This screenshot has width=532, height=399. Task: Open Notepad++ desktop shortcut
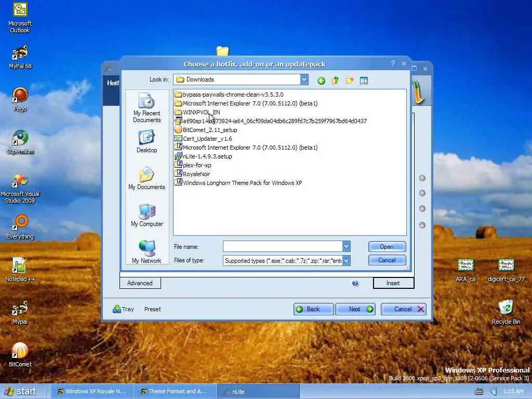coord(20,270)
